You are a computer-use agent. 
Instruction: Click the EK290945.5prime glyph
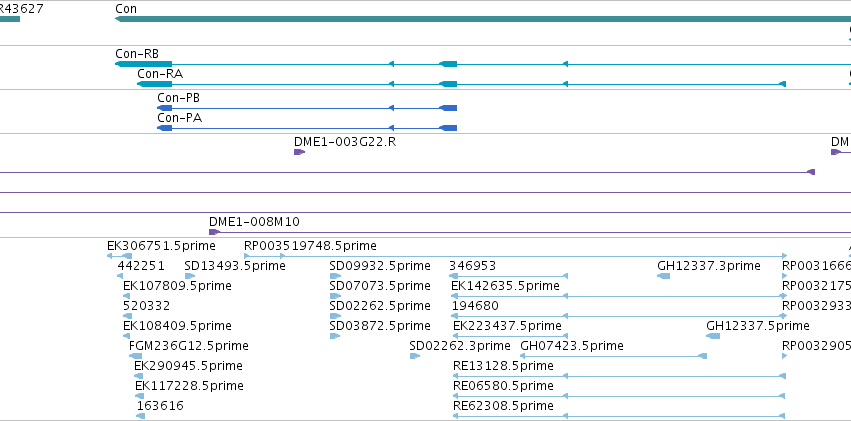click(x=138, y=376)
